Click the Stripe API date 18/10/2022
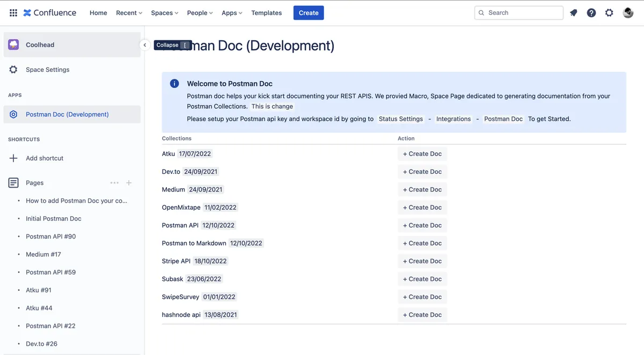 (x=210, y=261)
